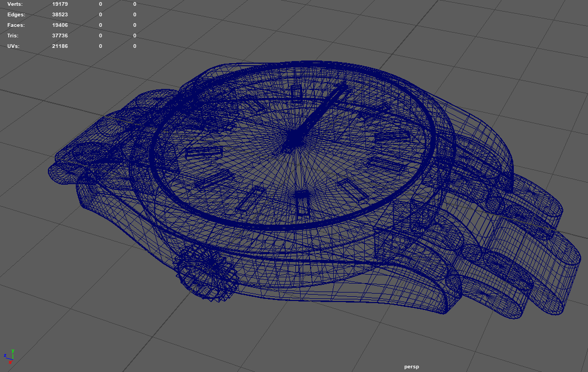The image size is (588, 372).
Task: Select the 'Edges:' heads-up display label
Action: (16, 15)
